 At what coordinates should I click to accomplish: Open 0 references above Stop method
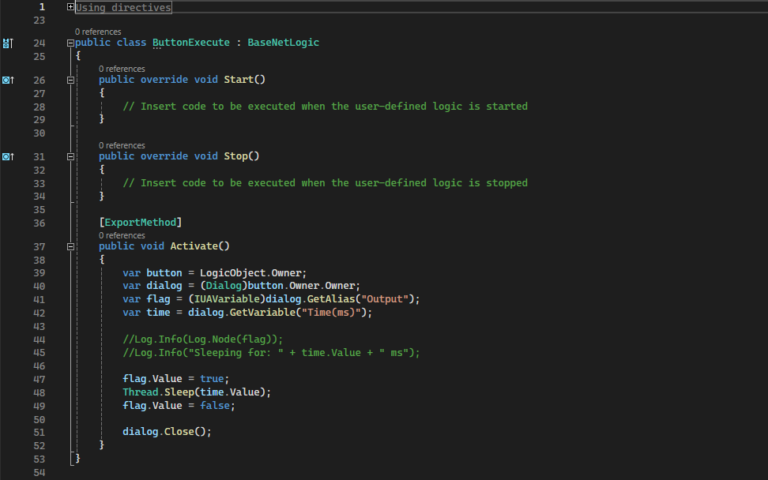(x=121, y=146)
